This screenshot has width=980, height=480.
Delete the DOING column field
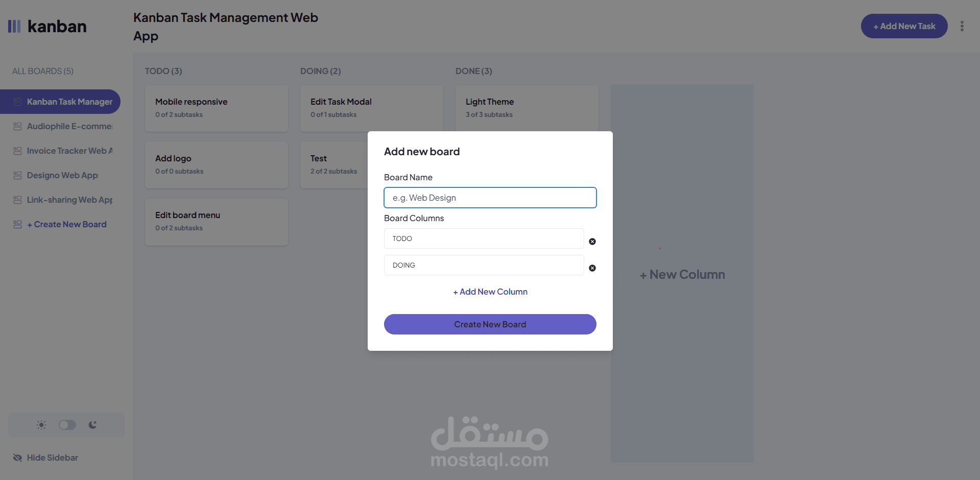click(x=592, y=268)
